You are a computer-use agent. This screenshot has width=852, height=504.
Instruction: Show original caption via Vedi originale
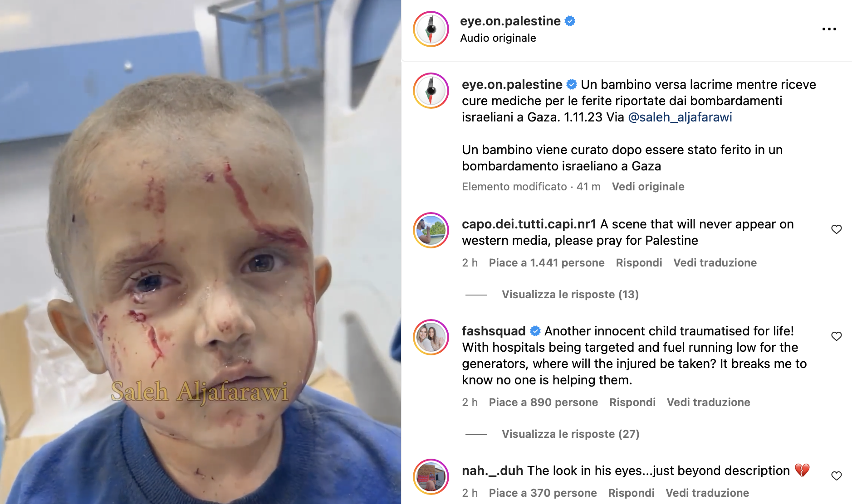click(648, 187)
